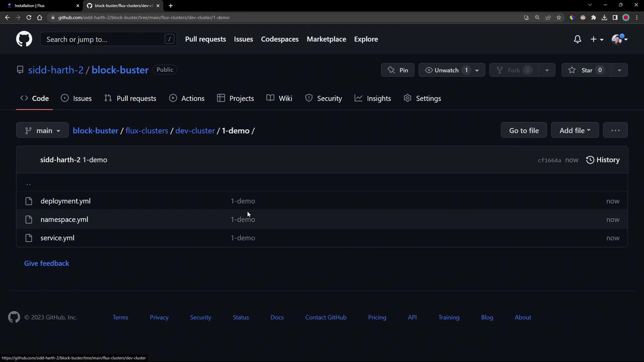Switch to the repository Pull requests tab
The width and height of the screenshot is (644, 362).
coord(130,99)
